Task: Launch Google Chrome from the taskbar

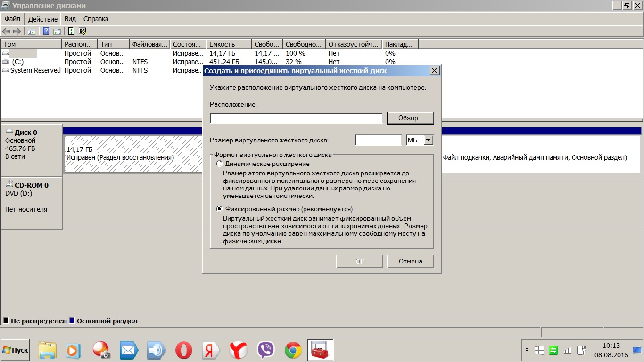Action: coord(293,350)
